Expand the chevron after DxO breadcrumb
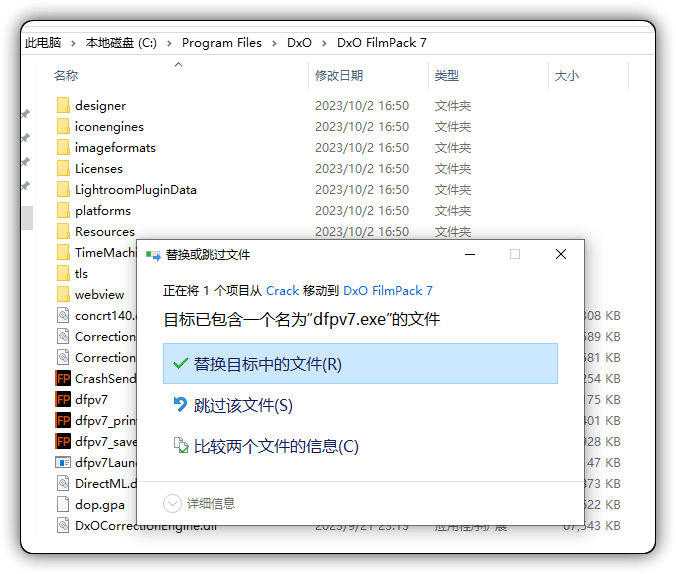The width and height of the screenshot is (676, 574). point(324,43)
